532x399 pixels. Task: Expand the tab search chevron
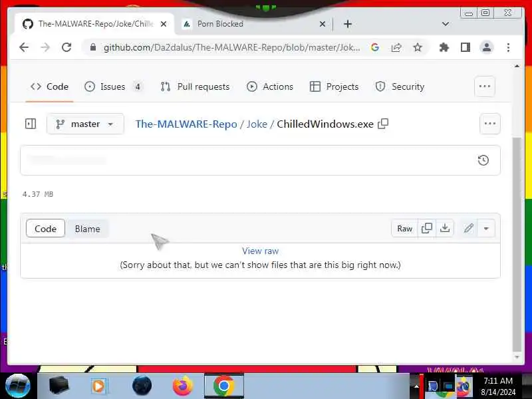click(446, 24)
